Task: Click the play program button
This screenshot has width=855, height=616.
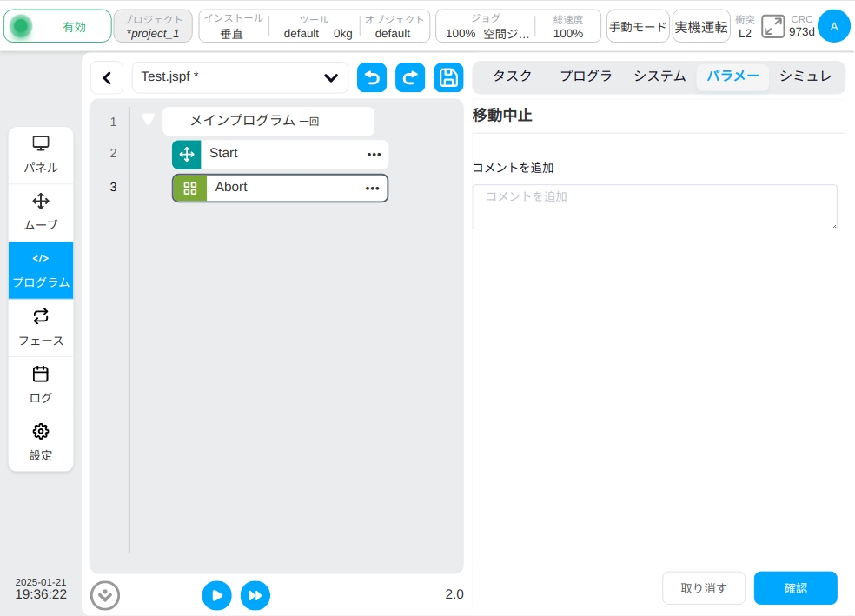Action: click(x=216, y=595)
